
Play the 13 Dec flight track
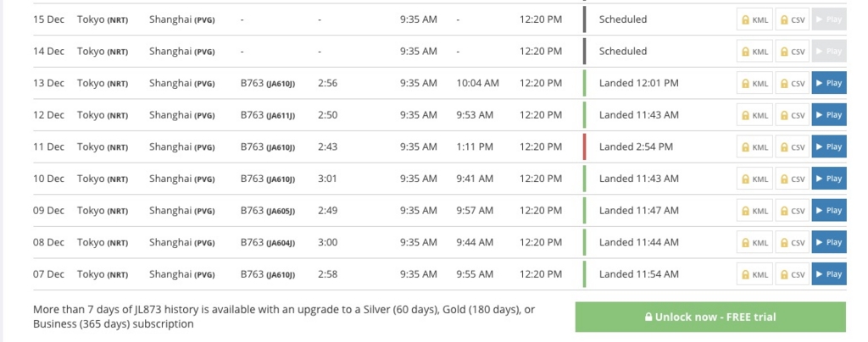828,83
